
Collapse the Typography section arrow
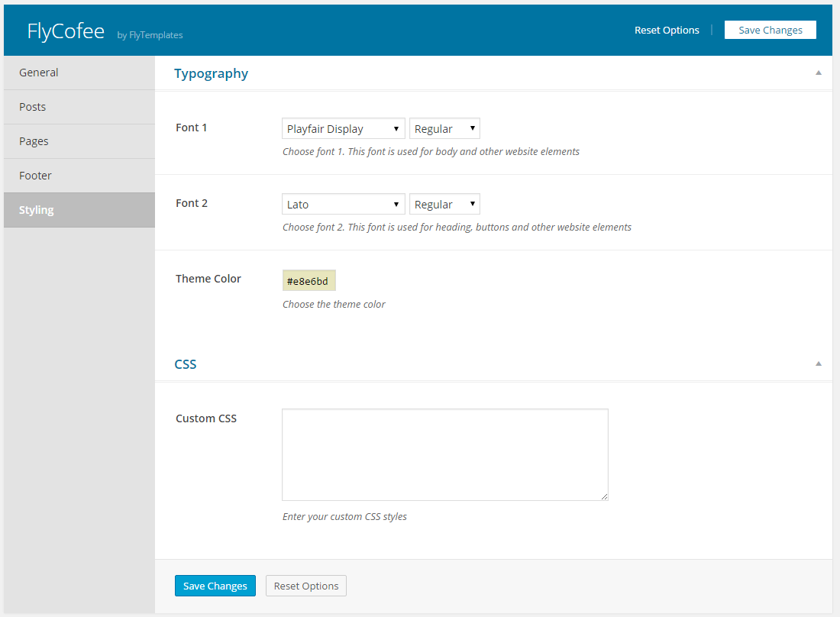818,73
